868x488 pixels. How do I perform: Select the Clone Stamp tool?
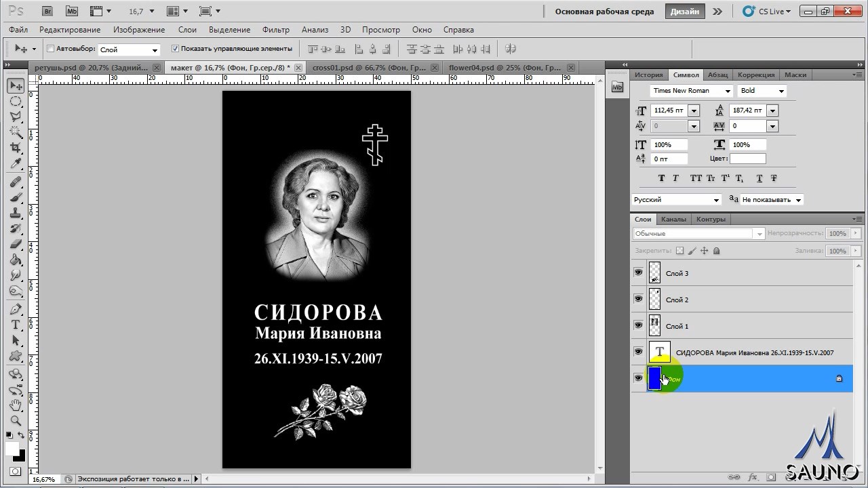[x=16, y=213]
